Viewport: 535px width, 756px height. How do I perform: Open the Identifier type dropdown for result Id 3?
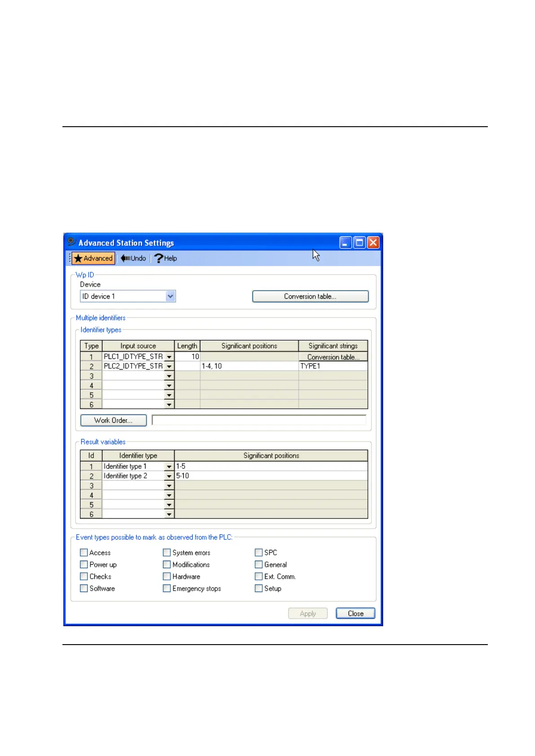tap(169, 486)
